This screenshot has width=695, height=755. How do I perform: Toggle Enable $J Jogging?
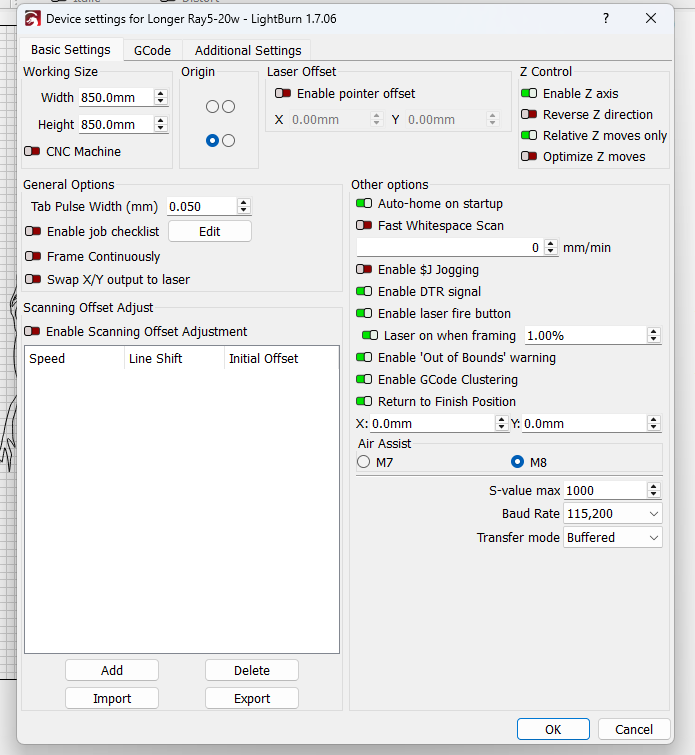[364, 269]
